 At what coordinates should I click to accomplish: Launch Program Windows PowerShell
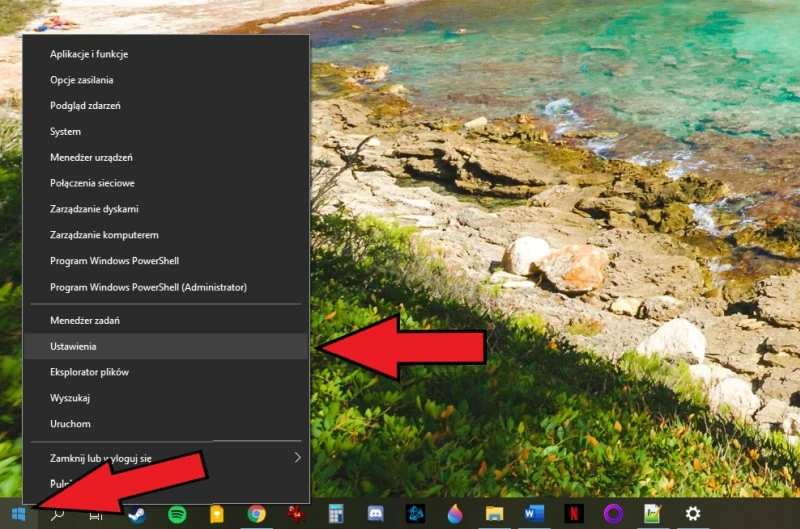point(166,261)
